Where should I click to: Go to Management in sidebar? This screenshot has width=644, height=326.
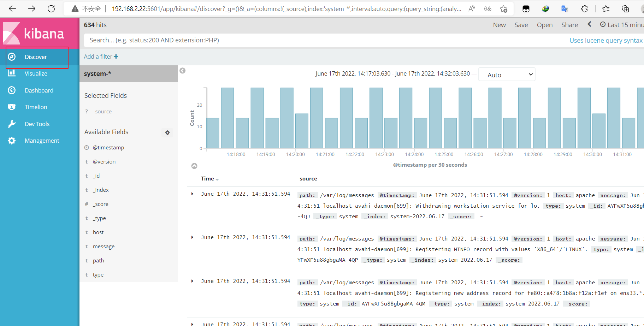click(42, 141)
